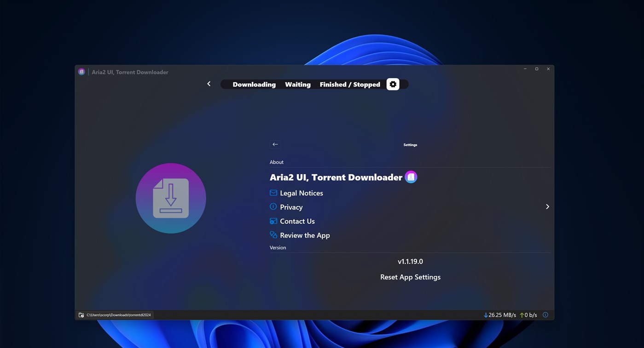Click the Aria2 UI icon in the title bar
Image resolution: width=644 pixels, height=348 pixels.
click(81, 72)
